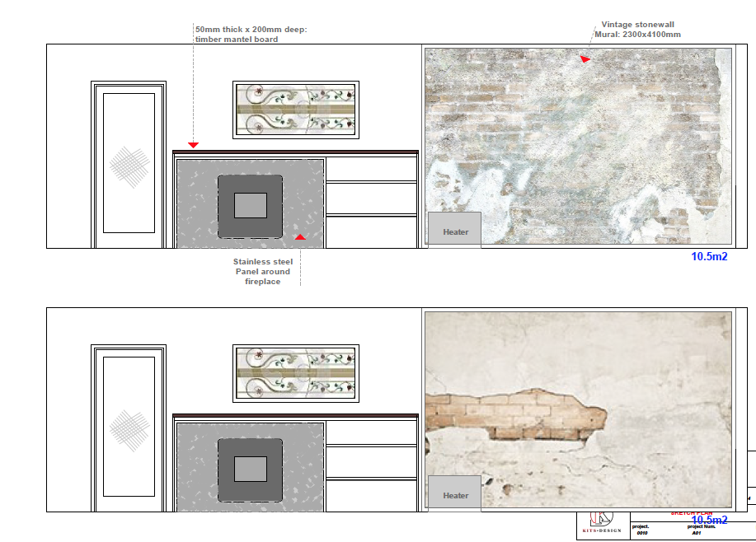This screenshot has width=756, height=542.
Task: Click the red arrow beside the upper fireplace
Action: 300,237
